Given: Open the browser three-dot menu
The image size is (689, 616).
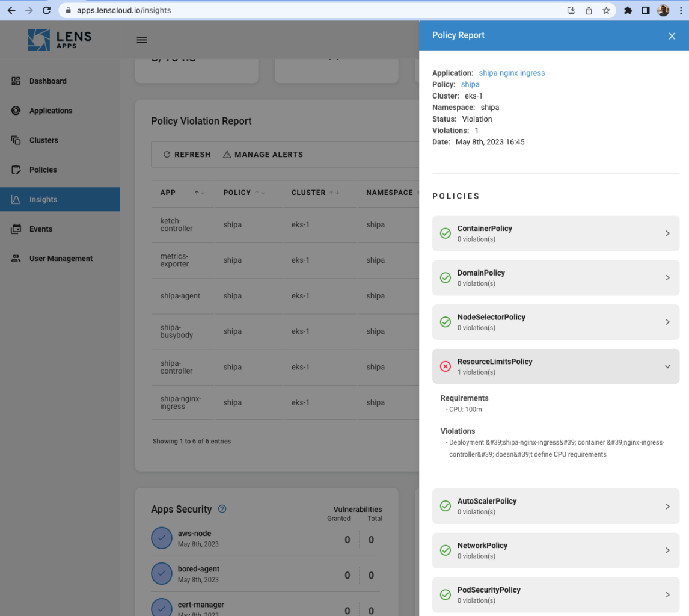Looking at the screenshot, I should [681, 11].
